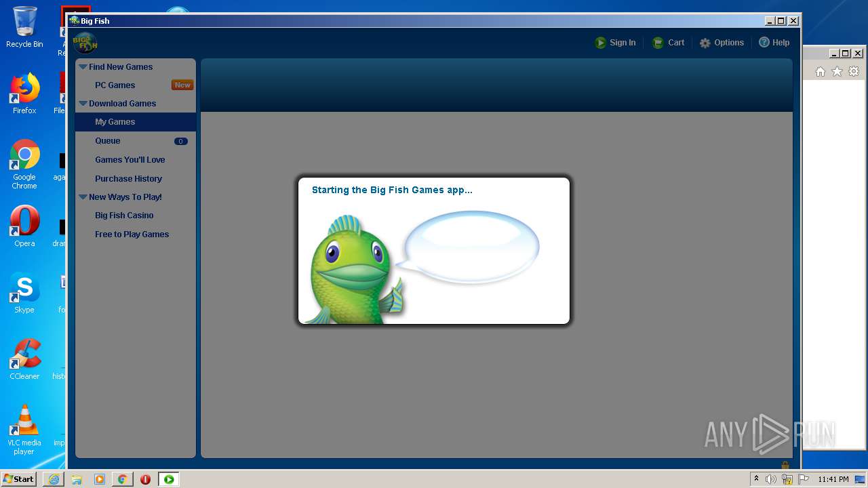Open the Opera desktop icon
The height and width of the screenshot is (488, 868).
tap(24, 226)
